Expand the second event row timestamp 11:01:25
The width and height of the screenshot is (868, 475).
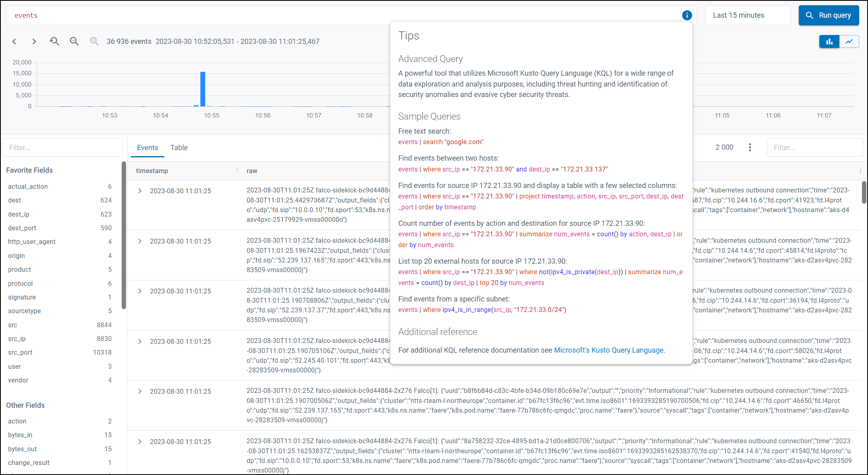[139, 240]
